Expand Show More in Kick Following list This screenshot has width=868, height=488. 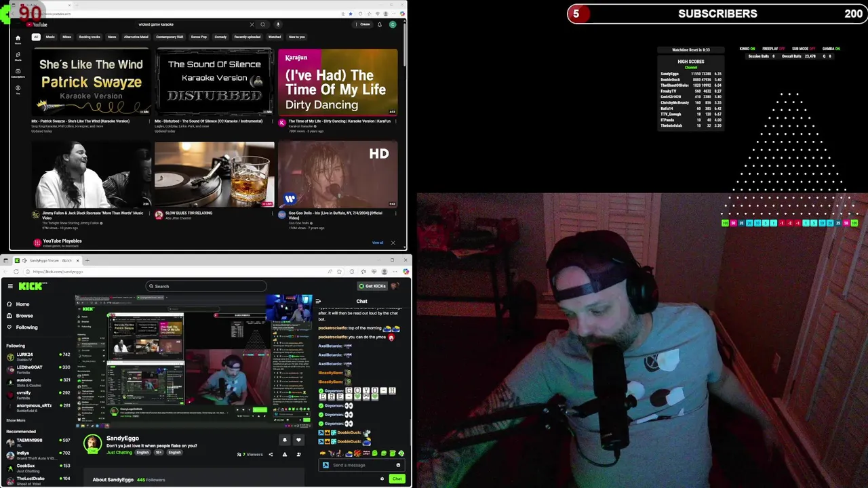(16, 420)
